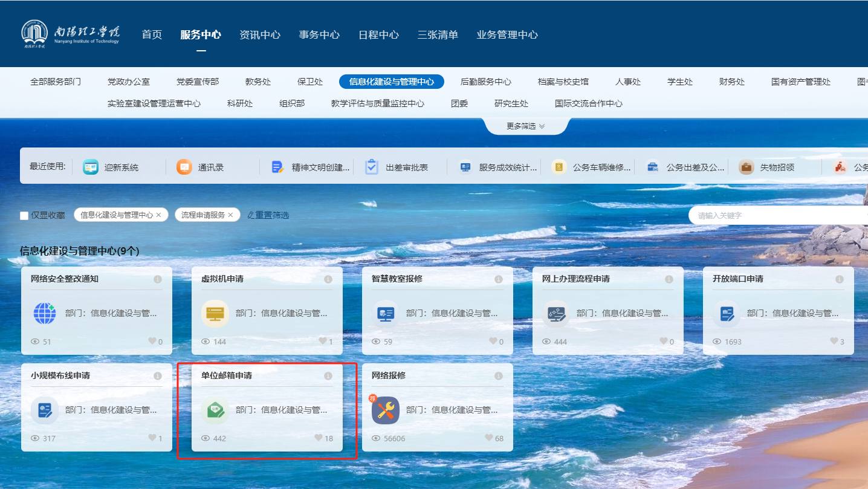Screen dimensions: 868x489
Task: Click the 重置筛选 reset link
Action: [268, 215]
